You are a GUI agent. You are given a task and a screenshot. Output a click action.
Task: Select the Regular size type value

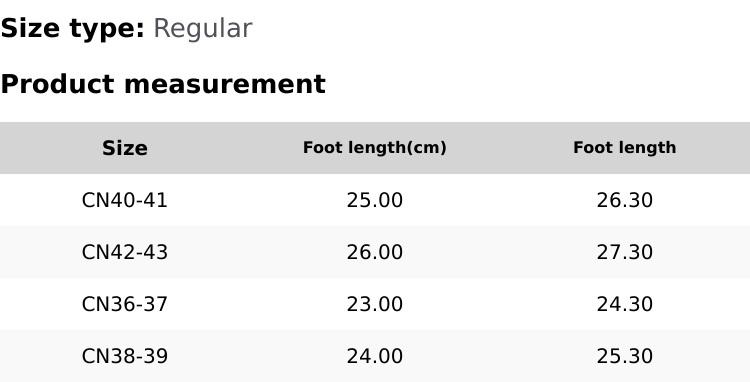pos(203,29)
